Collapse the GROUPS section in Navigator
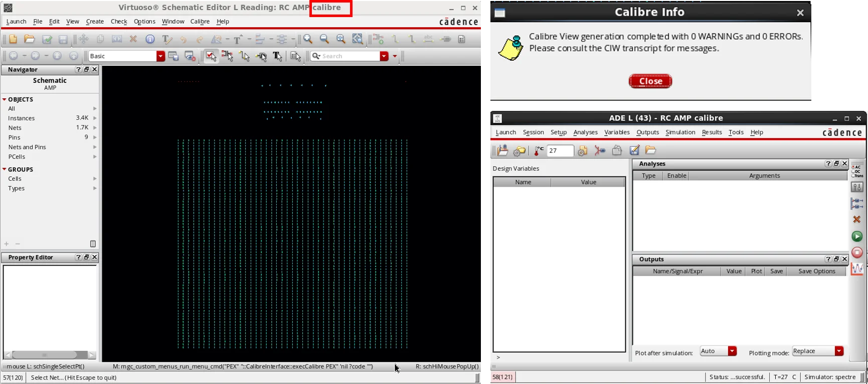The height and width of the screenshot is (384, 868). (4, 169)
